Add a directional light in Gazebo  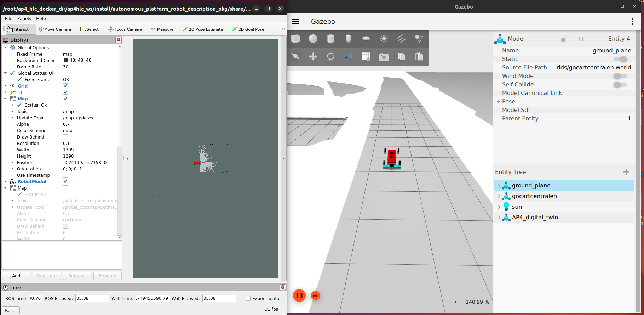402,39
